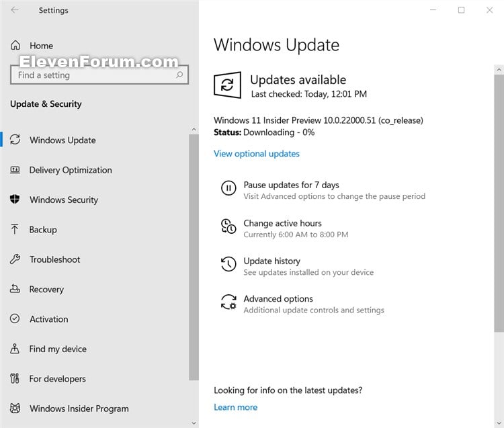504x428 pixels.
Task: Go to Windows Security section
Action: [64, 200]
